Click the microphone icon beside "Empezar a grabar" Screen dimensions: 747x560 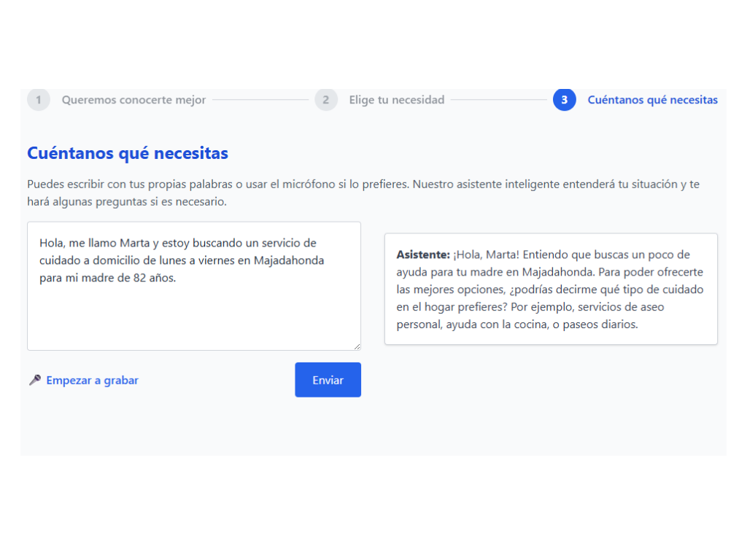click(35, 380)
